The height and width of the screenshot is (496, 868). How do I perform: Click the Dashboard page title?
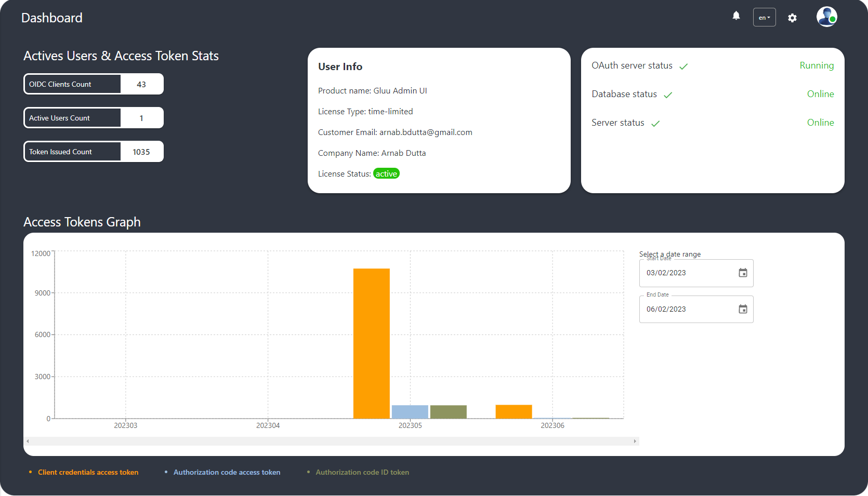[52, 18]
